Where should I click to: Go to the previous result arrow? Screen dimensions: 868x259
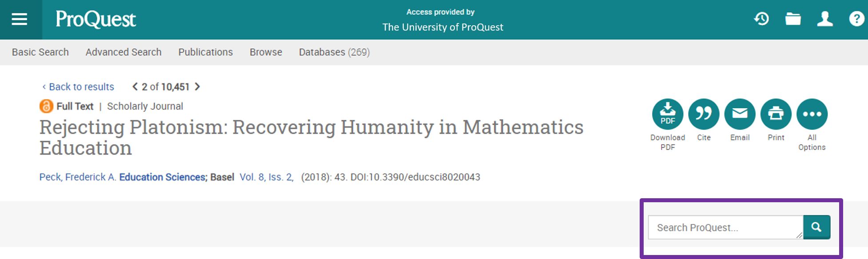135,86
